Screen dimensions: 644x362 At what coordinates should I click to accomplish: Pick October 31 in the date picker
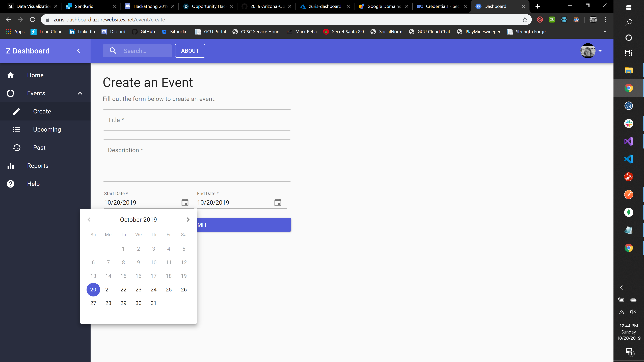pyautogui.click(x=153, y=303)
